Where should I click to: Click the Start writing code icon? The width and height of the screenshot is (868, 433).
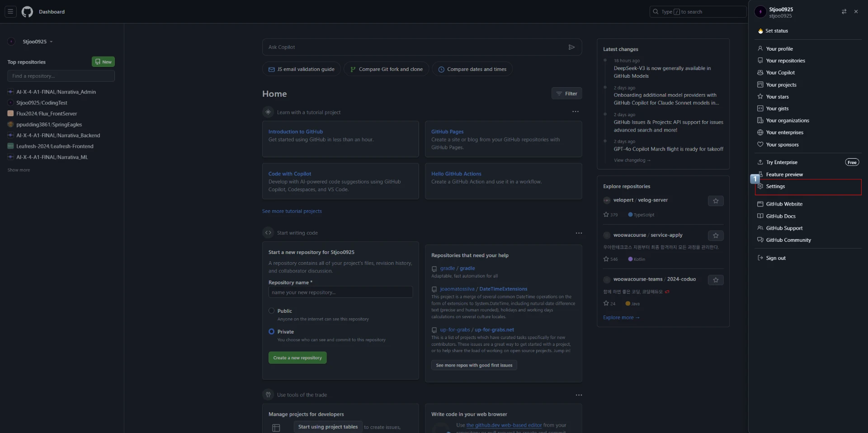coord(268,233)
